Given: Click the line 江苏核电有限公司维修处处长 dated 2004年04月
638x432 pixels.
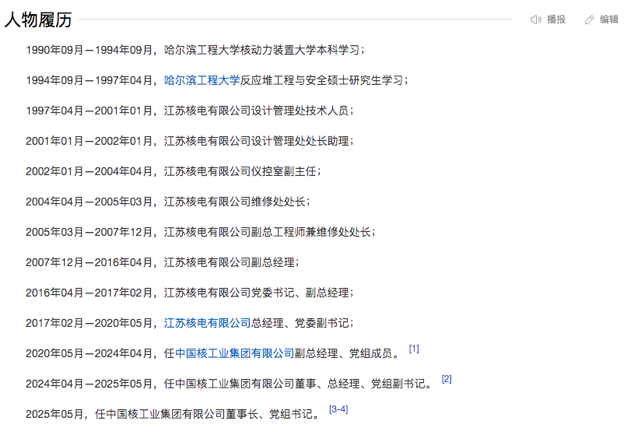Looking at the screenshot, I should point(168,202).
